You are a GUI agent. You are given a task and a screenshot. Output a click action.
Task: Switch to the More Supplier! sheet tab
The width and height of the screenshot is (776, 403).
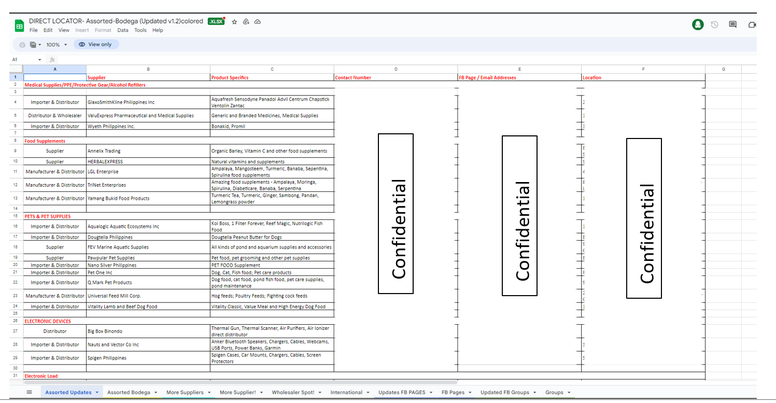point(238,392)
